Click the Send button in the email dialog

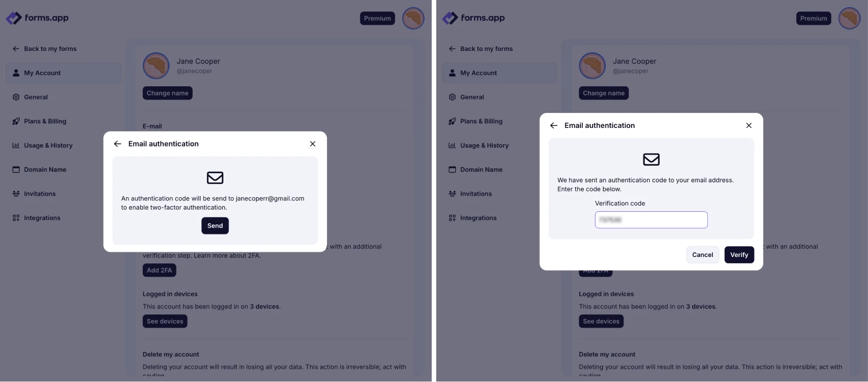click(x=215, y=226)
